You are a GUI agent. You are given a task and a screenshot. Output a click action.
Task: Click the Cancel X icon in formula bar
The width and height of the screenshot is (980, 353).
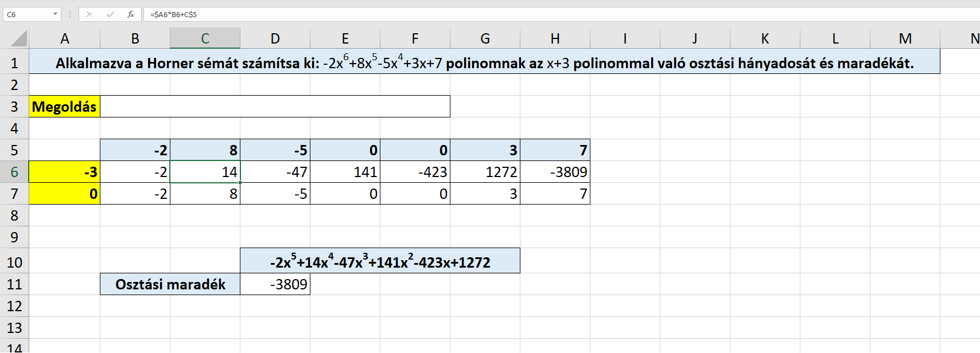point(90,14)
